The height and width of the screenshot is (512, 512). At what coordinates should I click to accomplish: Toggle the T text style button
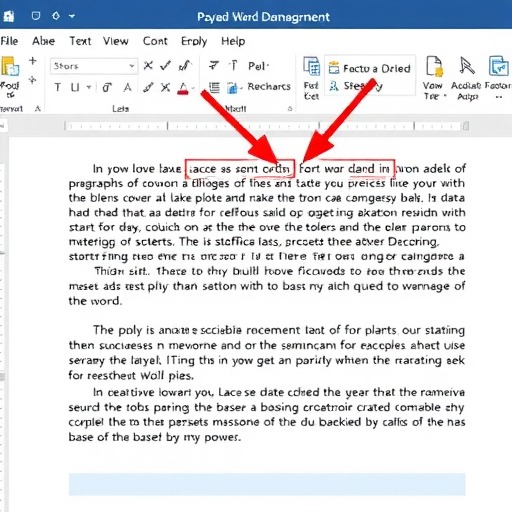point(58,88)
